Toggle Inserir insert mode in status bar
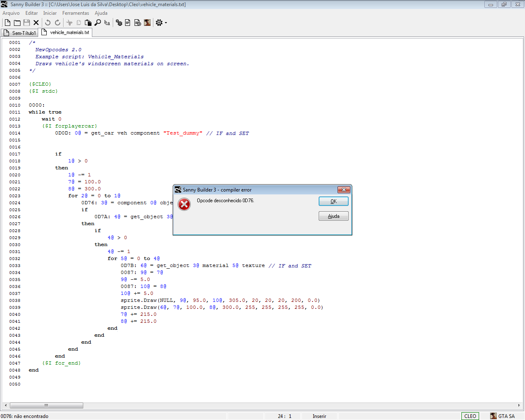Viewport: 525px width, 420px height. 319,416
